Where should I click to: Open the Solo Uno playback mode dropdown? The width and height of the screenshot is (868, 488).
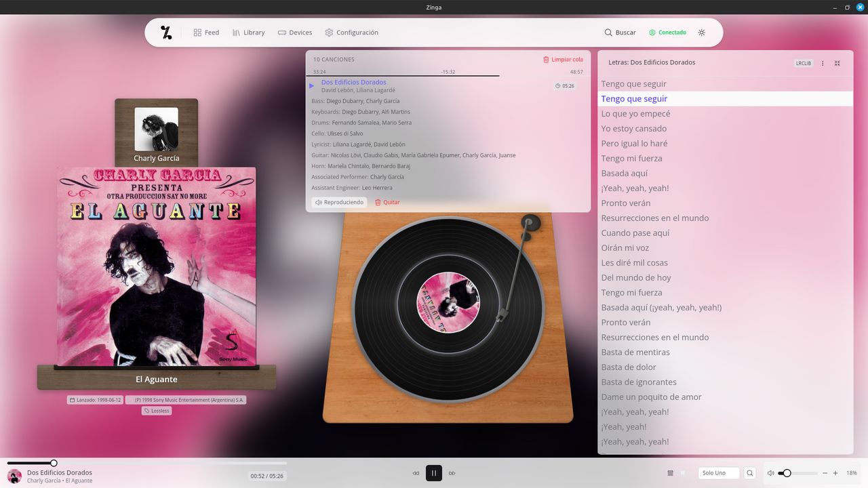(x=719, y=473)
